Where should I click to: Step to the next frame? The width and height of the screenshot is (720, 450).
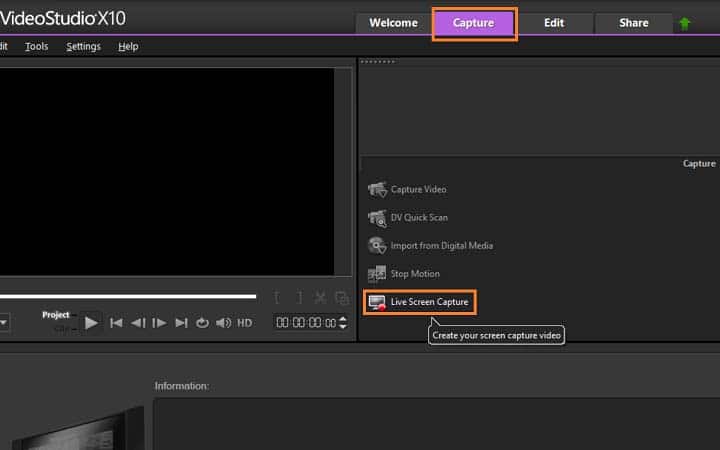tap(159, 323)
